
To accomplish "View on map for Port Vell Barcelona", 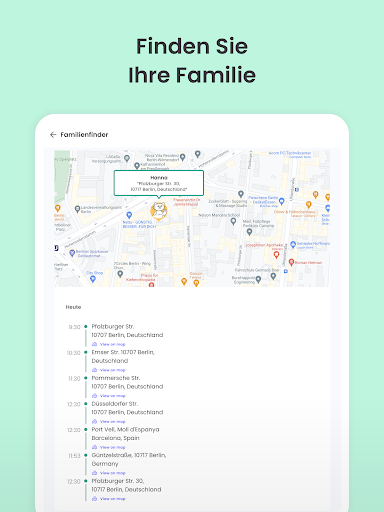I will pyautogui.click(x=112, y=447).
